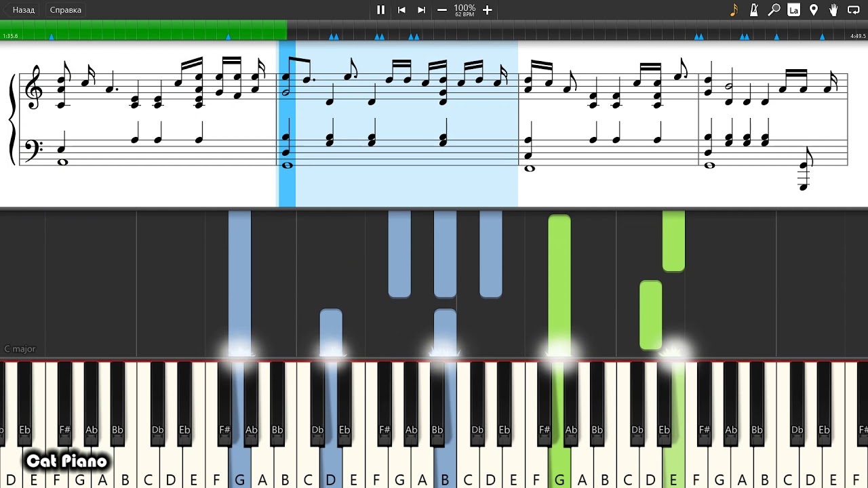Increase the tempo with the plus button
Screen dimensions: 868x488
tap(487, 9)
